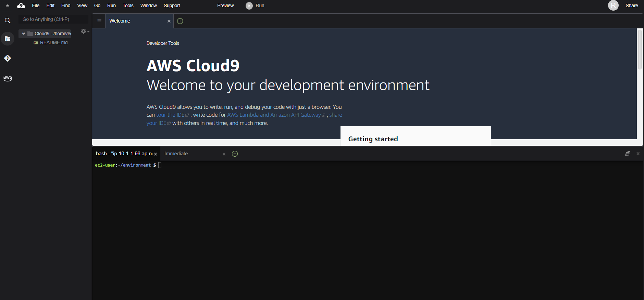Viewport: 644px width, 300px height.
Task: Click the Cloud9 logo icon in menu bar
Action: pyautogui.click(x=21, y=5)
